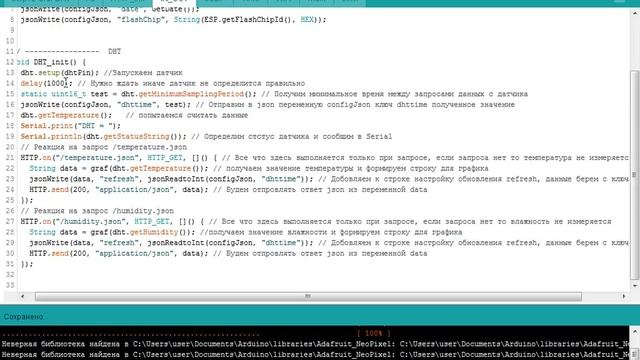Place cursor on 'DHT_init()' function name

pyautogui.click(x=55, y=62)
